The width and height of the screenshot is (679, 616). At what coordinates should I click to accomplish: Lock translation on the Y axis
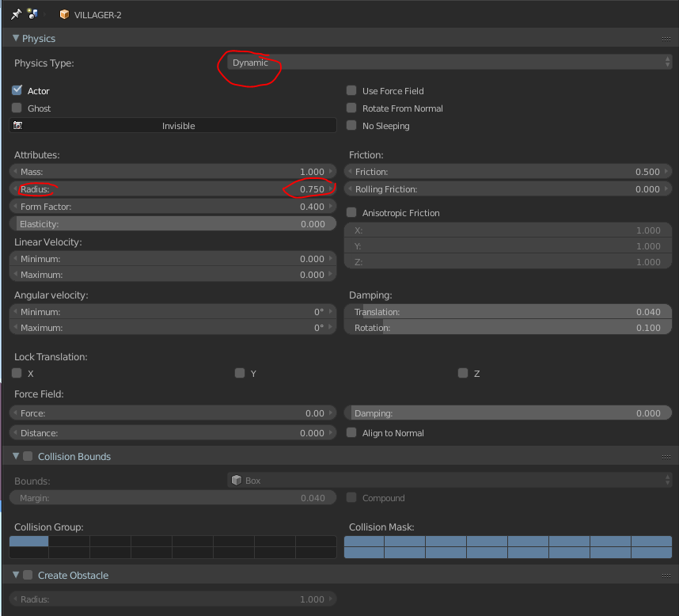[240, 374]
